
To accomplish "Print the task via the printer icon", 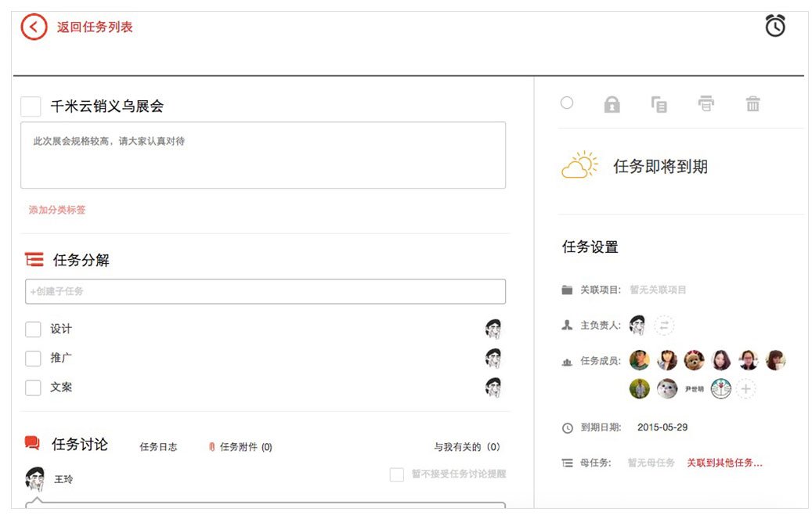I will coord(706,103).
